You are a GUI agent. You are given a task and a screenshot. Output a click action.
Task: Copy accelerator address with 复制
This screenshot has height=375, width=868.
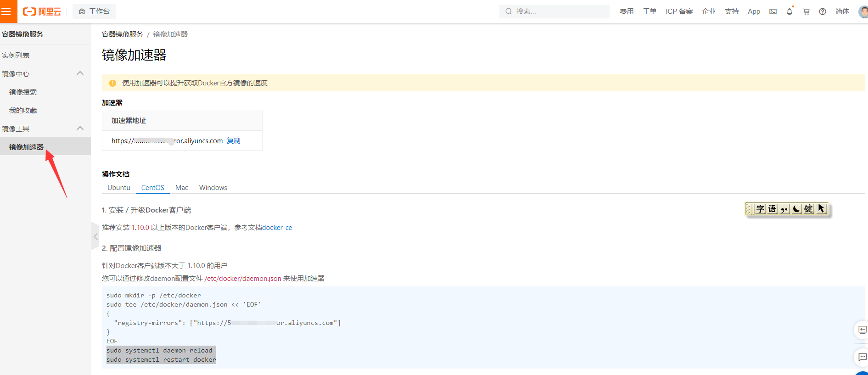[234, 140]
